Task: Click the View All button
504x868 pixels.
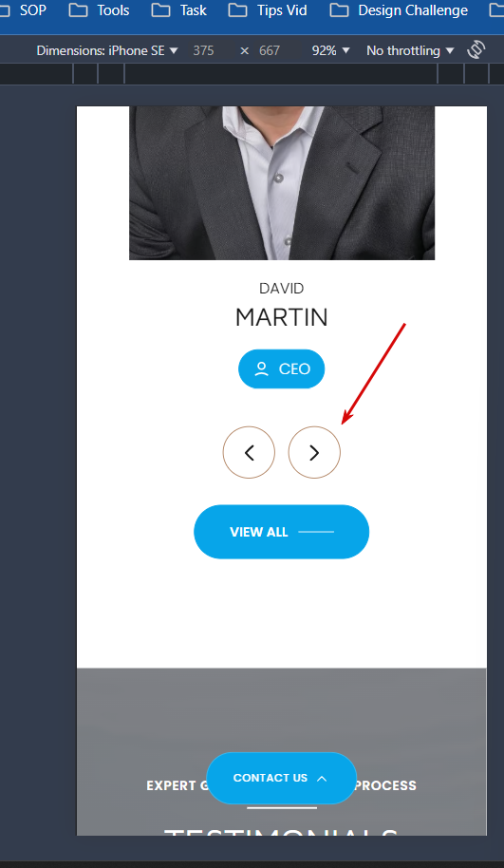Action: coord(281,532)
